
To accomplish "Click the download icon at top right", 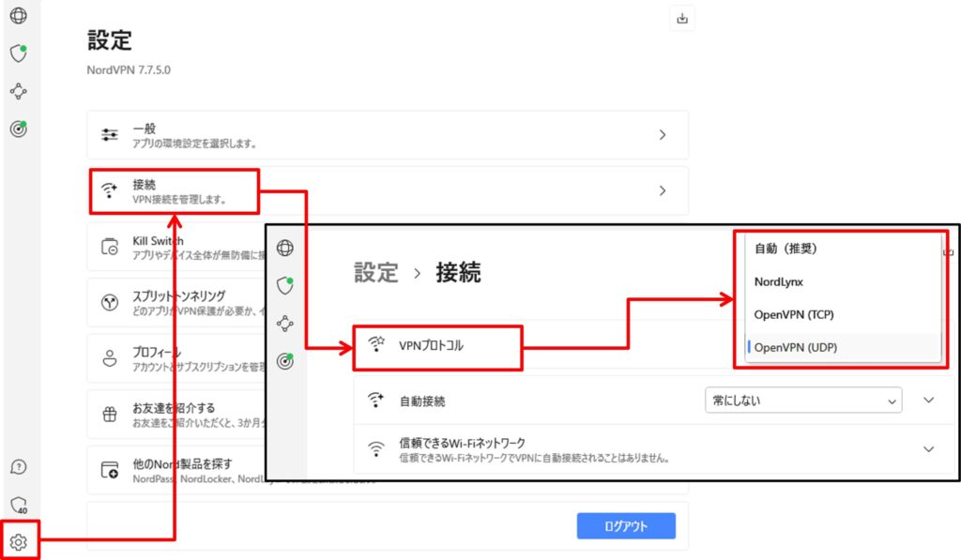I will coord(682,18).
